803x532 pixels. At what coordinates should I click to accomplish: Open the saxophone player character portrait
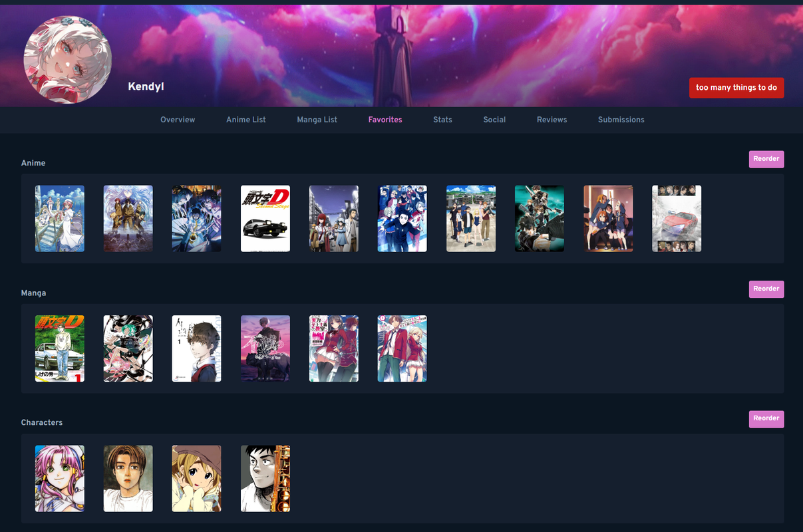pyautogui.click(x=265, y=479)
